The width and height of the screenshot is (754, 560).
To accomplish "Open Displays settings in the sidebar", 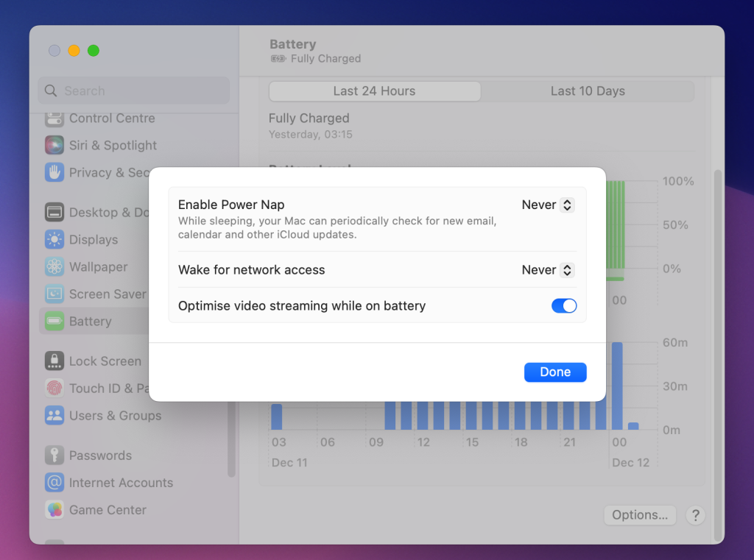I will [x=93, y=239].
